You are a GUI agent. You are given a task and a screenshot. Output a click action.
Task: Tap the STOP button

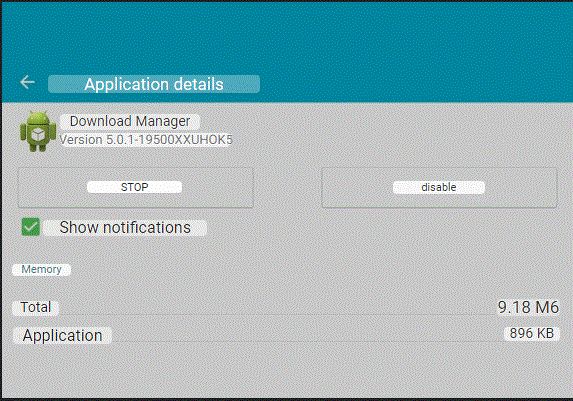[136, 188]
